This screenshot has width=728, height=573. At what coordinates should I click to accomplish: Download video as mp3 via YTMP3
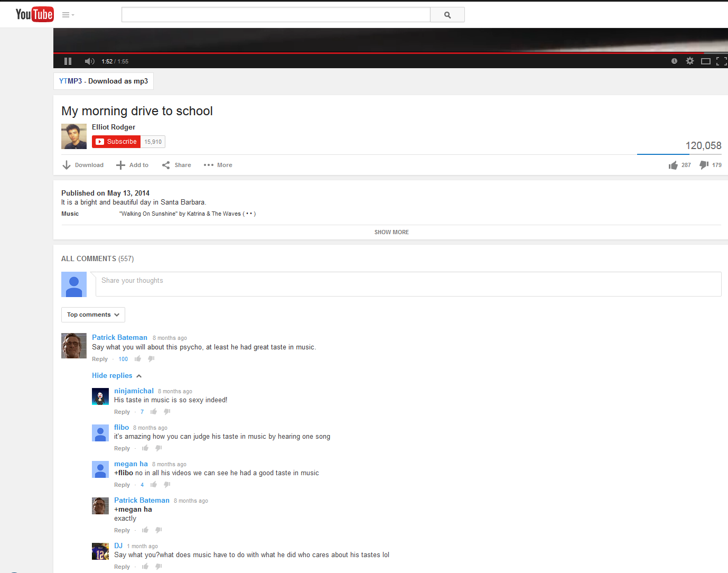click(104, 81)
